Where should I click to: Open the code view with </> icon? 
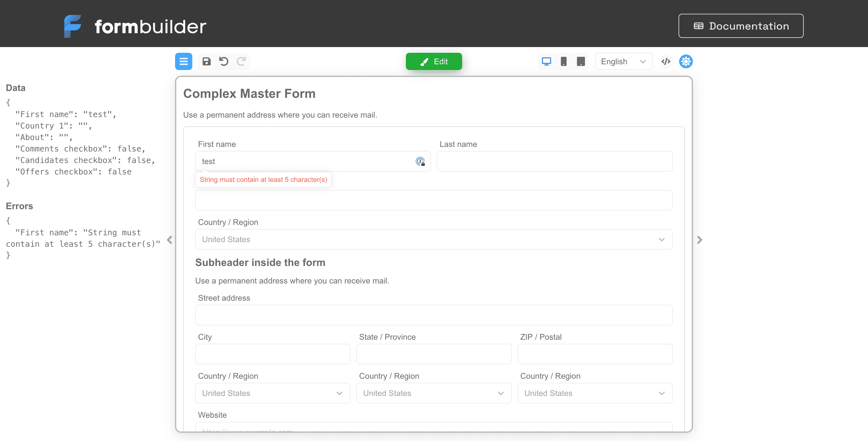coord(666,61)
